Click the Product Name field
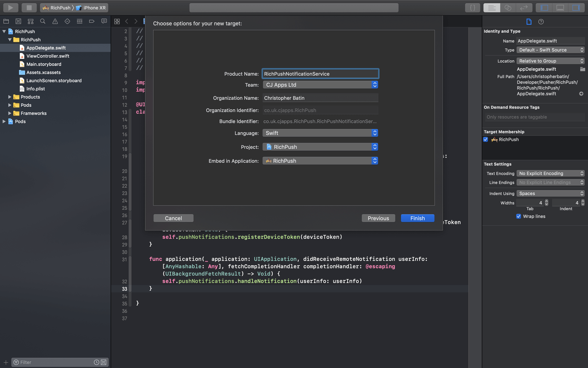Viewport: 588px width, 368px height. pos(320,74)
